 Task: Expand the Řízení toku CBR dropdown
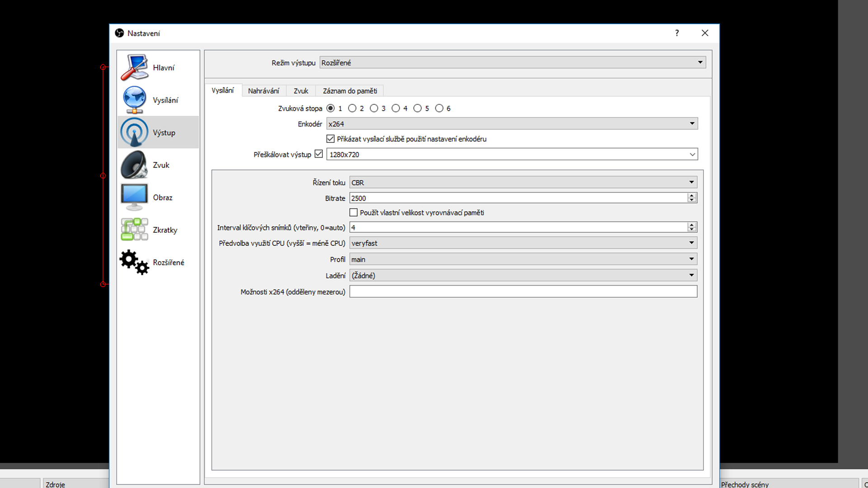(x=523, y=183)
